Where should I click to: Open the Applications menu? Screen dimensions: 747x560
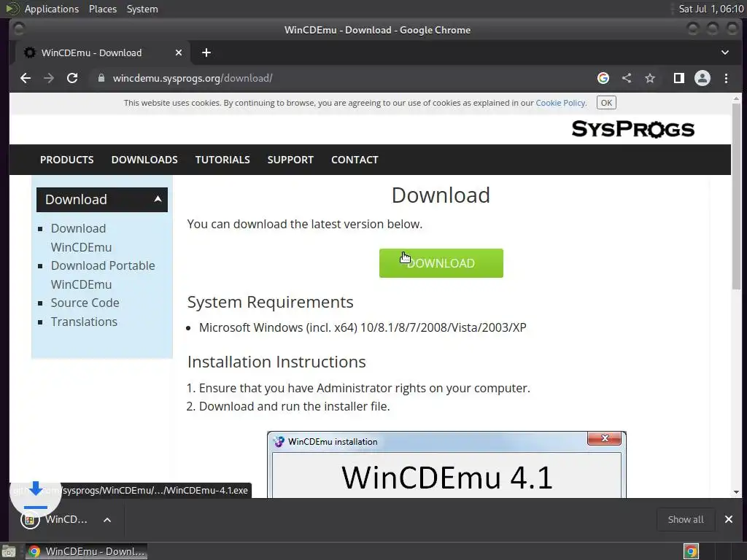[x=52, y=9]
